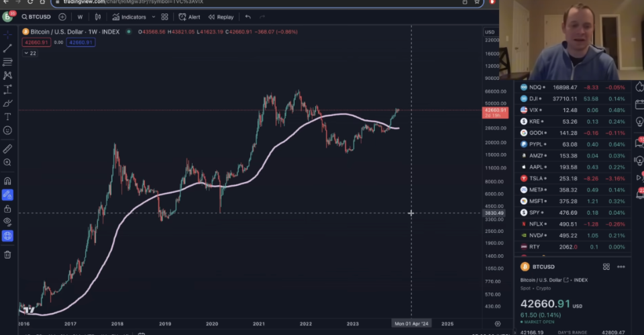
Task: Expand the collapsed 22 indicators legend
Action: coord(30,54)
